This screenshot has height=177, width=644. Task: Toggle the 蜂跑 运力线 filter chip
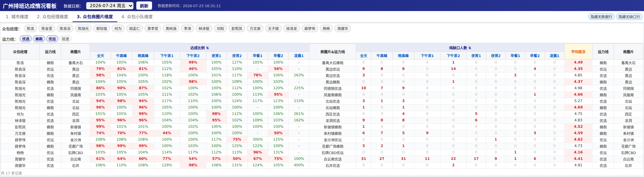tap(39, 39)
